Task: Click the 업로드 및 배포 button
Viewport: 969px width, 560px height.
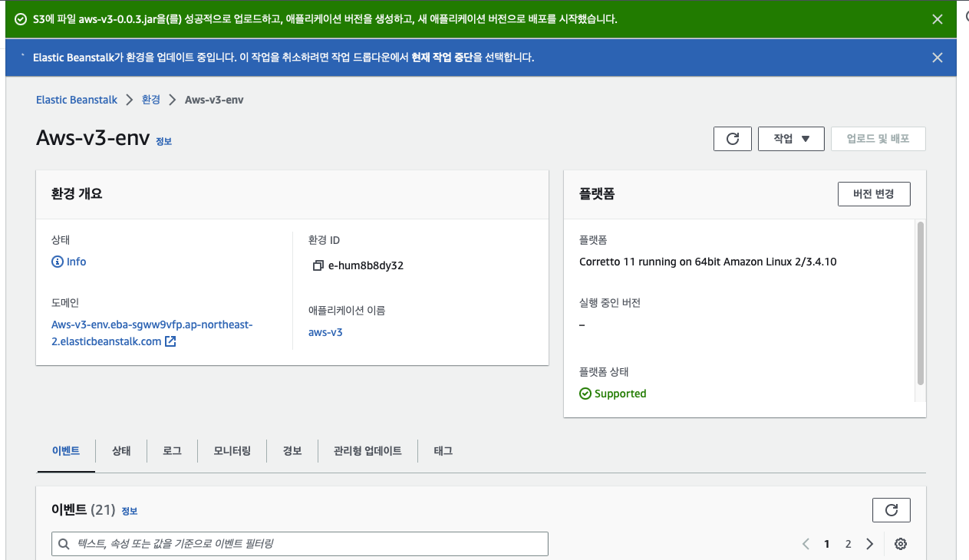Action: point(878,139)
